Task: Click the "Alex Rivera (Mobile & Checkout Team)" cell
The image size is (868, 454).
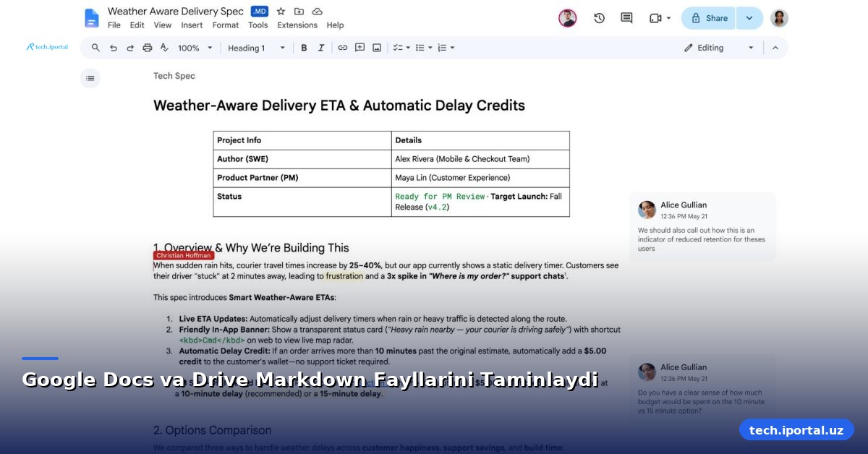Action: tap(480, 159)
